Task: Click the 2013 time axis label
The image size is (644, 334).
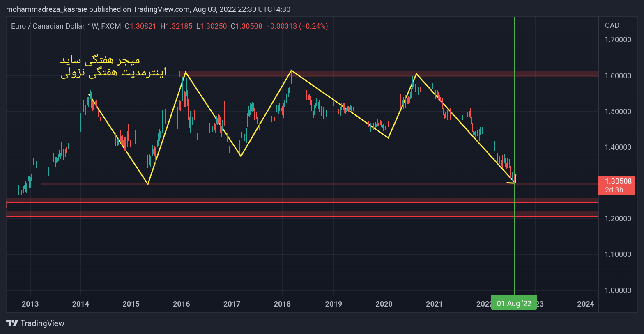Action: point(30,304)
